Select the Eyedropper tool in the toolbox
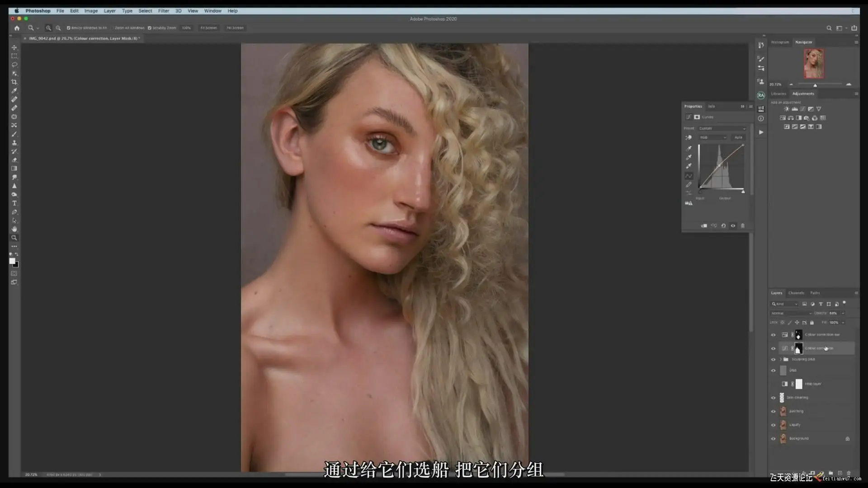This screenshot has height=488, width=868. [x=14, y=91]
